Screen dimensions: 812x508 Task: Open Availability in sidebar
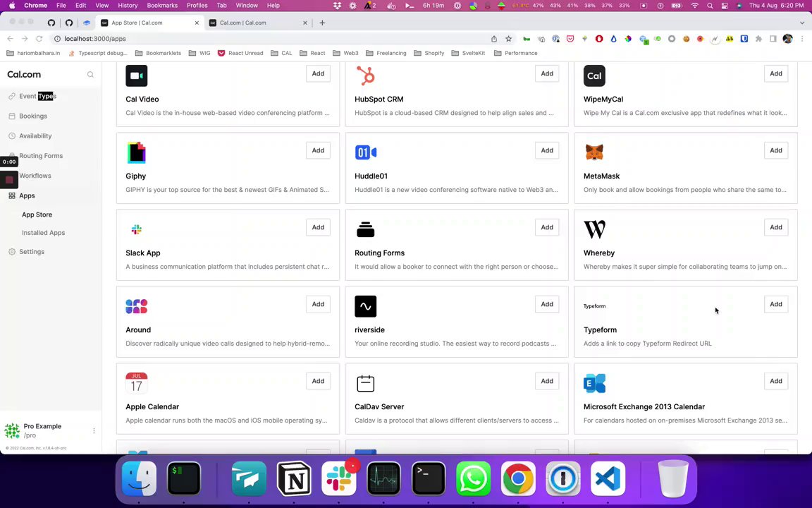35,135
